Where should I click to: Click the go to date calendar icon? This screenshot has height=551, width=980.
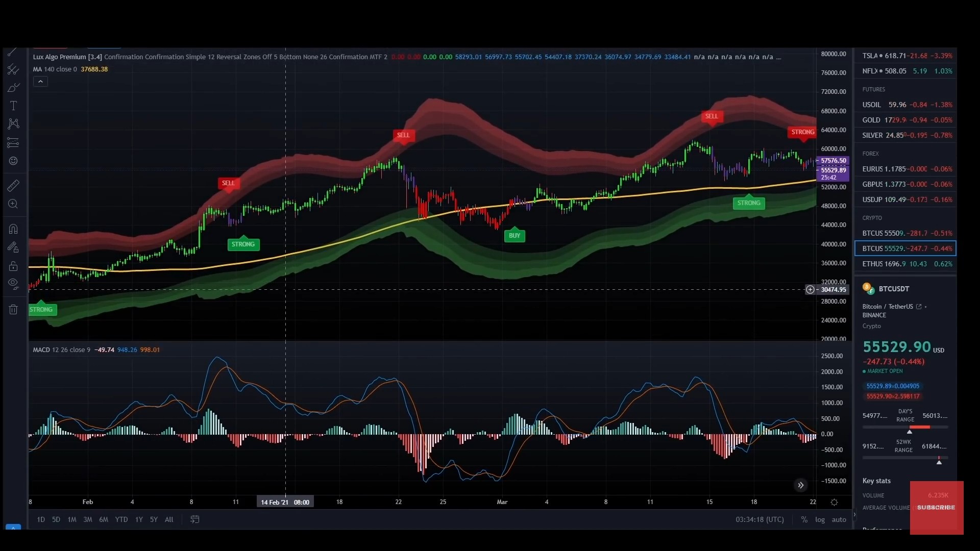pyautogui.click(x=194, y=519)
